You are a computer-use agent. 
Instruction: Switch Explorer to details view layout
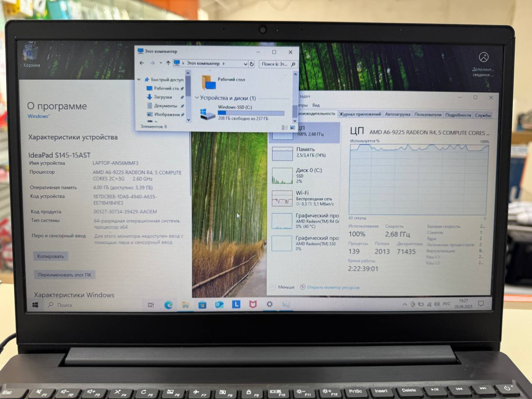tap(284, 127)
